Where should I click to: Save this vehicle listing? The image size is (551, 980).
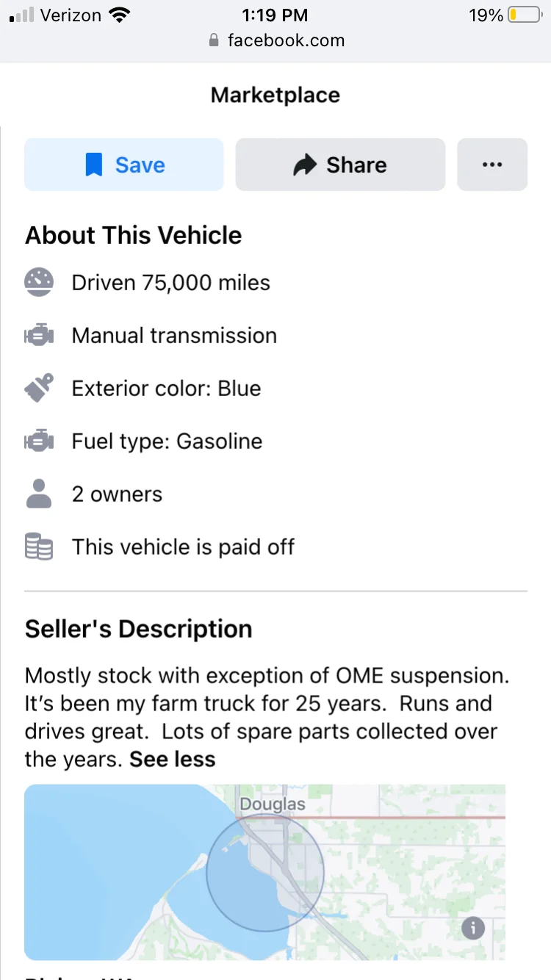click(123, 165)
